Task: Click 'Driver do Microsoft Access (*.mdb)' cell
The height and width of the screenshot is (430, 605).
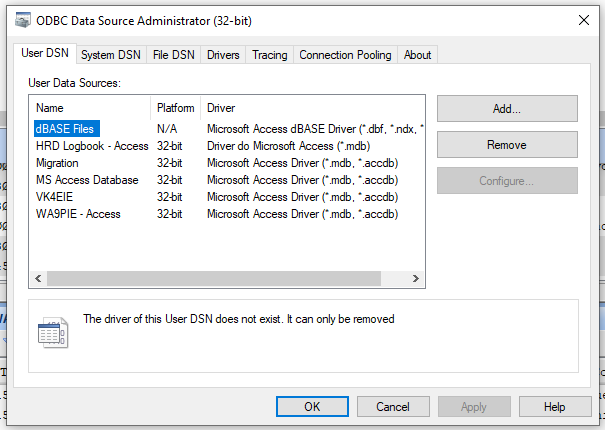Action: (289, 146)
